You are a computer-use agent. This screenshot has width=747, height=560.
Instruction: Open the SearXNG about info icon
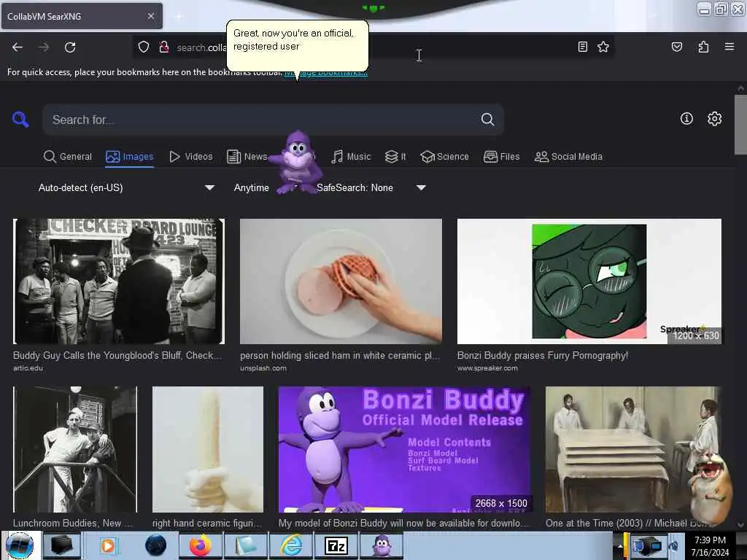686,119
